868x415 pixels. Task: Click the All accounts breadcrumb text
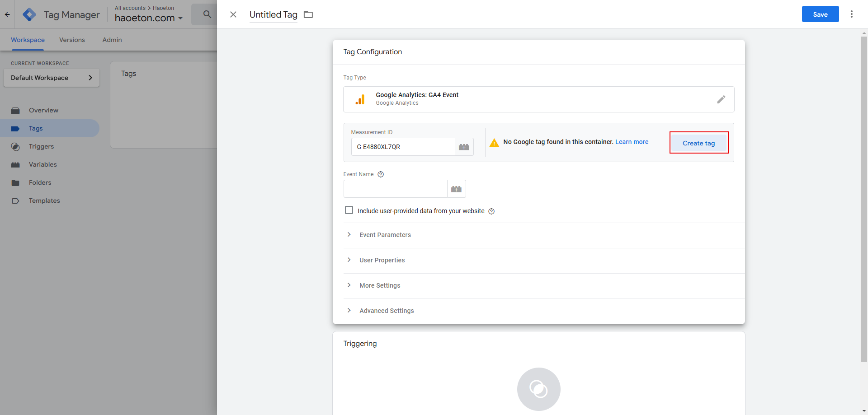coord(130,8)
